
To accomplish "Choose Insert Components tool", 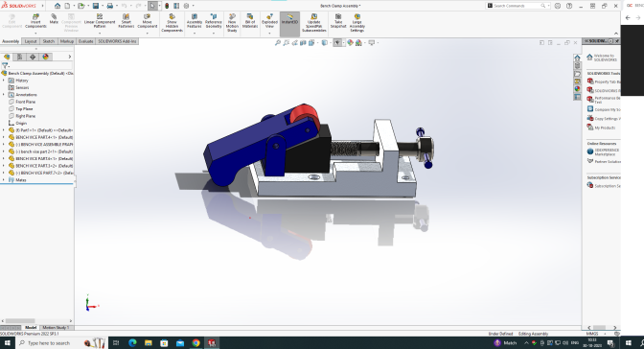I will pyautogui.click(x=35, y=21).
